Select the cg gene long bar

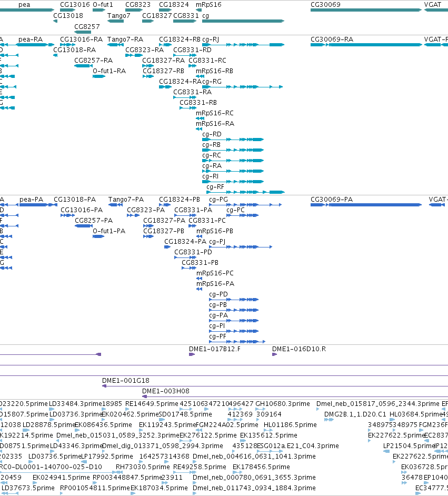pyautogui.click(x=243, y=21)
